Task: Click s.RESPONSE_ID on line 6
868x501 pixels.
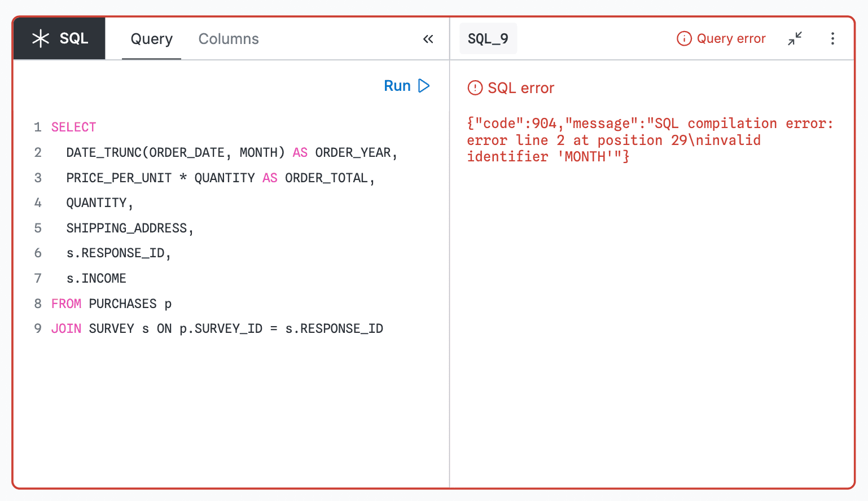Action: 116,253
